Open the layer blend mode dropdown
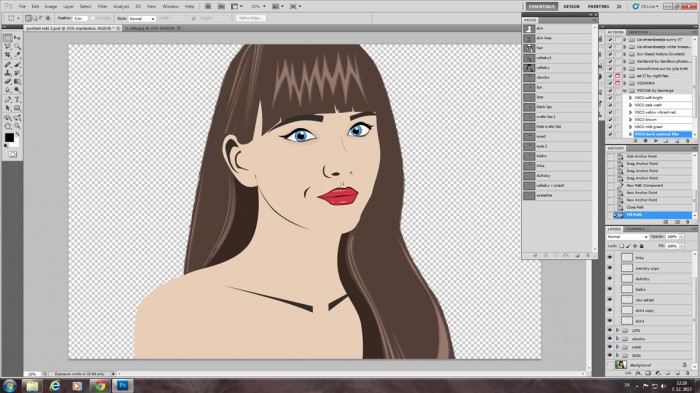The width and height of the screenshot is (700, 393). (x=627, y=237)
